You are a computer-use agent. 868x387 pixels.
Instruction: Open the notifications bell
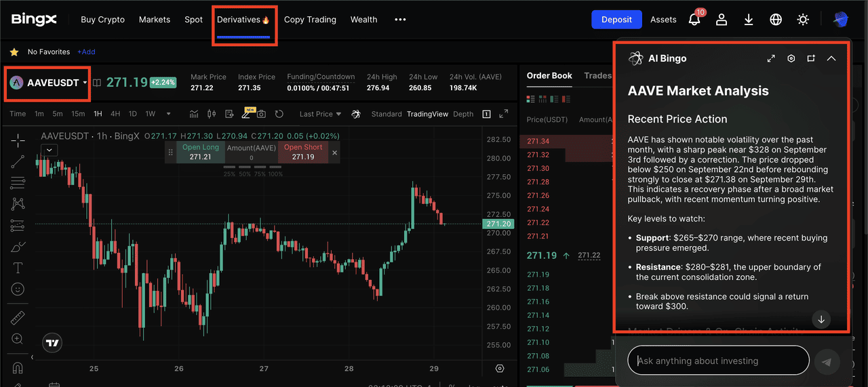point(694,20)
